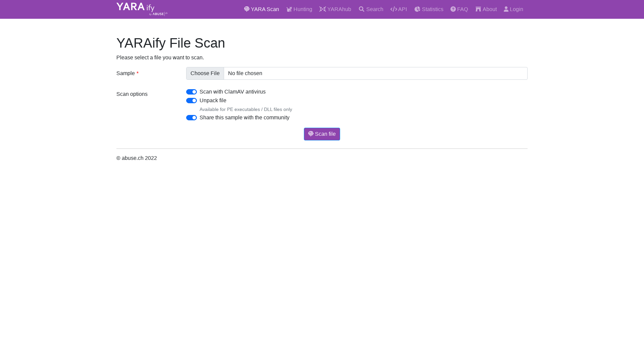Image resolution: width=644 pixels, height=362 pixels.
Task: Click the Choose File button
Action: [205, 73]
